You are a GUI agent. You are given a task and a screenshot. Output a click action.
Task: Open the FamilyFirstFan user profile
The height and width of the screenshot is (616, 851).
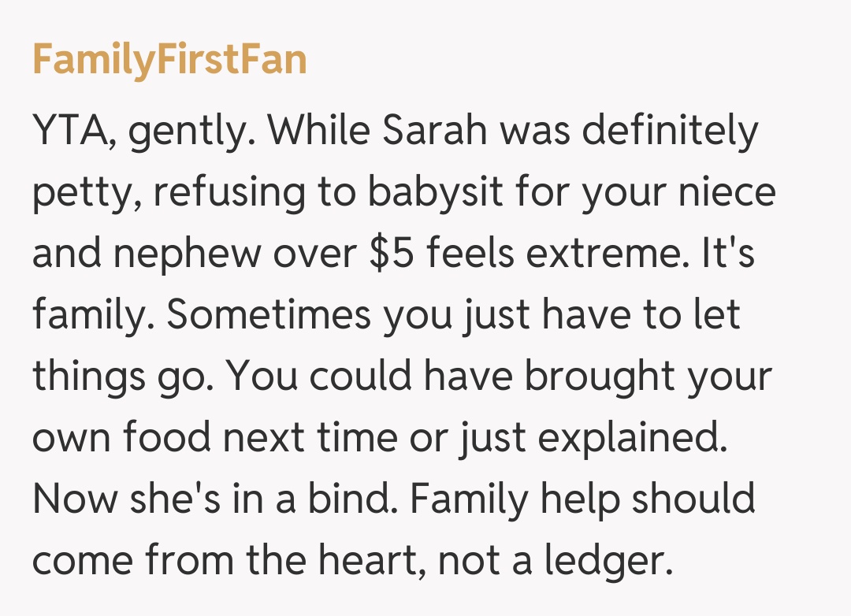click(169, 59)
